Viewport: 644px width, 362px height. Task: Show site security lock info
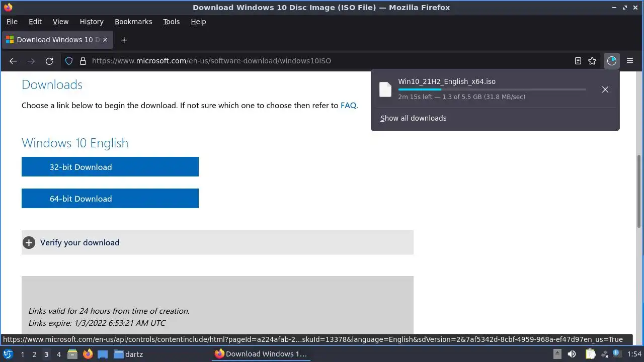click(x=83, y=61)
